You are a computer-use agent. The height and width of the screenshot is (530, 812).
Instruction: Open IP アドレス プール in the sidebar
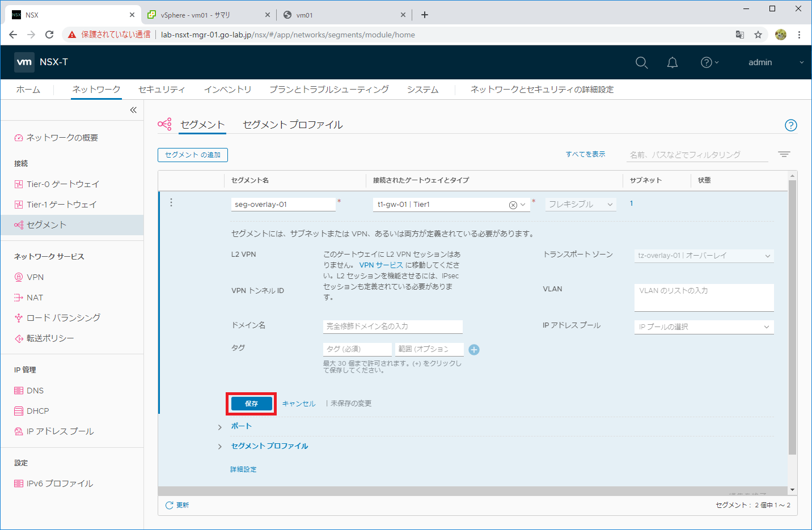click(x=60, y=431)
